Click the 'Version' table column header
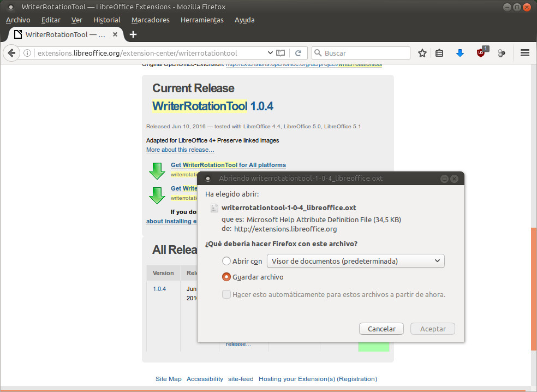 163,273
